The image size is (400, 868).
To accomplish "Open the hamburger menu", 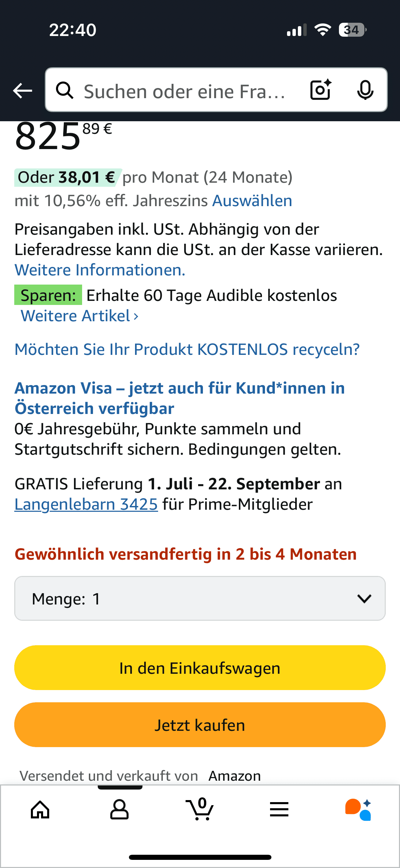I will (279, 810).
